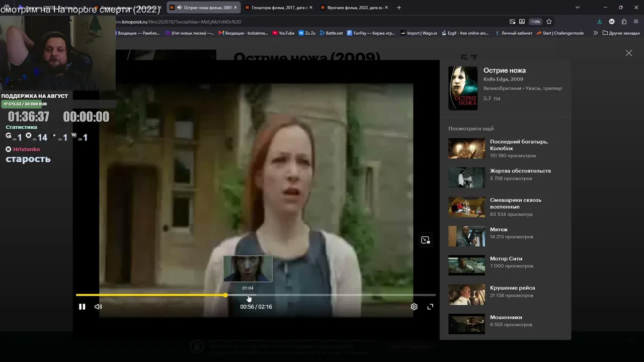Enable picture-in-picture mode on the video
The height and width of the screenshot is (362, 644).
click(426, 240)
